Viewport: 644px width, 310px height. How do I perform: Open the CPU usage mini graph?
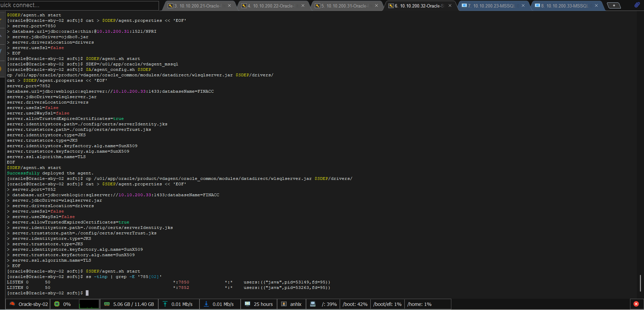89,304
